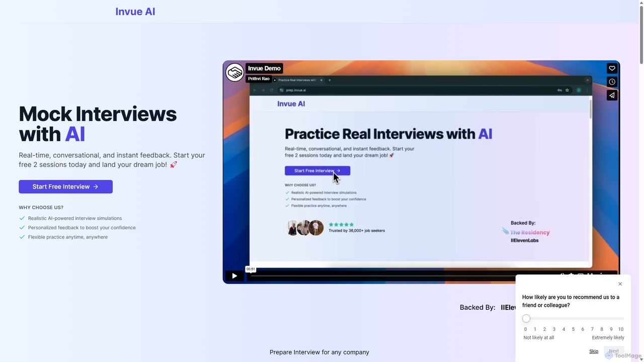Select rating 5 on the survey scale
The width and height of the screenshot is (644, 362).
pos(573,329)
